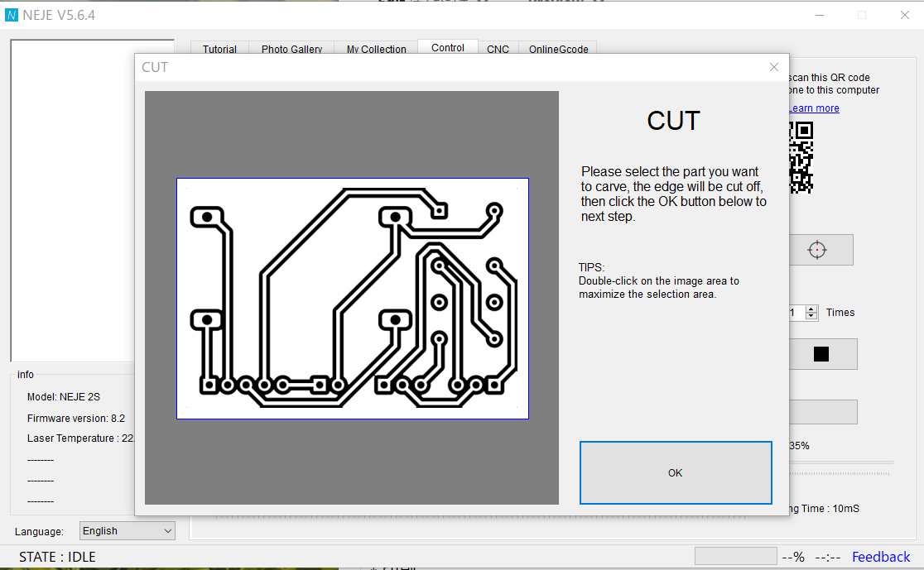Minimize the NEJE window
This screenshot has width=924, height=570.
[x=820, y=16]
